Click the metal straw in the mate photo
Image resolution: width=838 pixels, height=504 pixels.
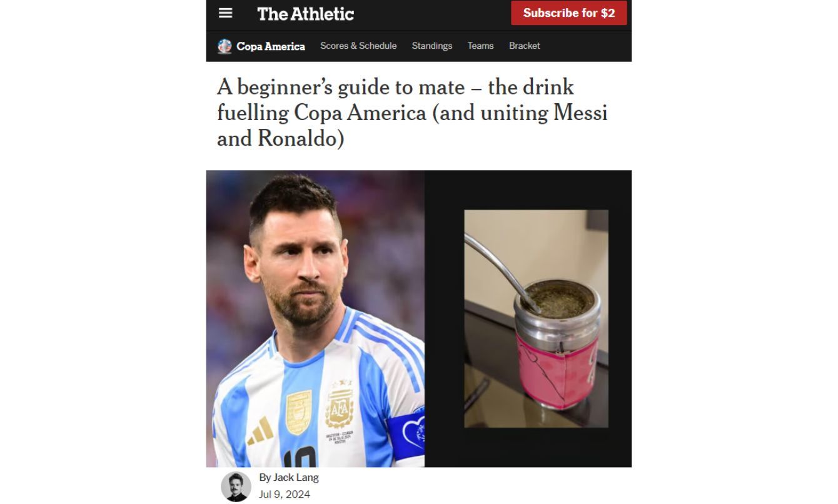(500, 268)
